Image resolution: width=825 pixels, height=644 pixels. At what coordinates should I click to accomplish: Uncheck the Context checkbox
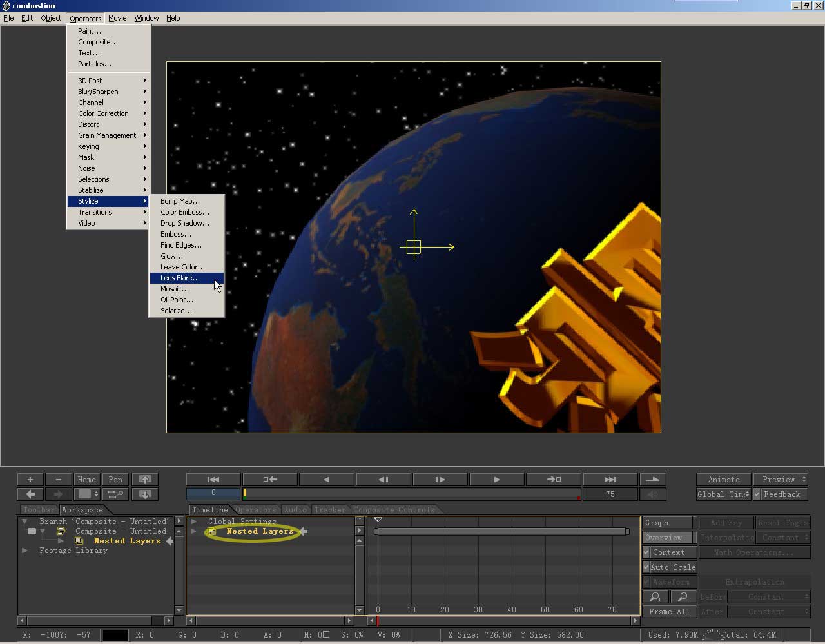pos(646,552)
